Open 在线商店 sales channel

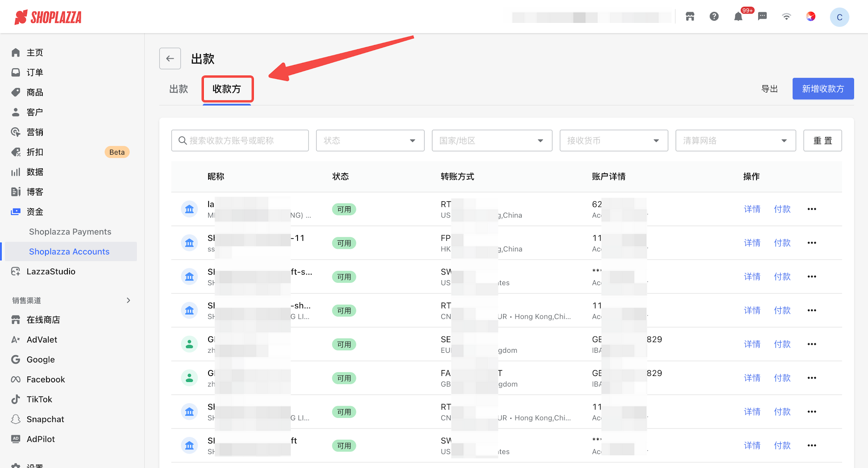click(43, 320)
